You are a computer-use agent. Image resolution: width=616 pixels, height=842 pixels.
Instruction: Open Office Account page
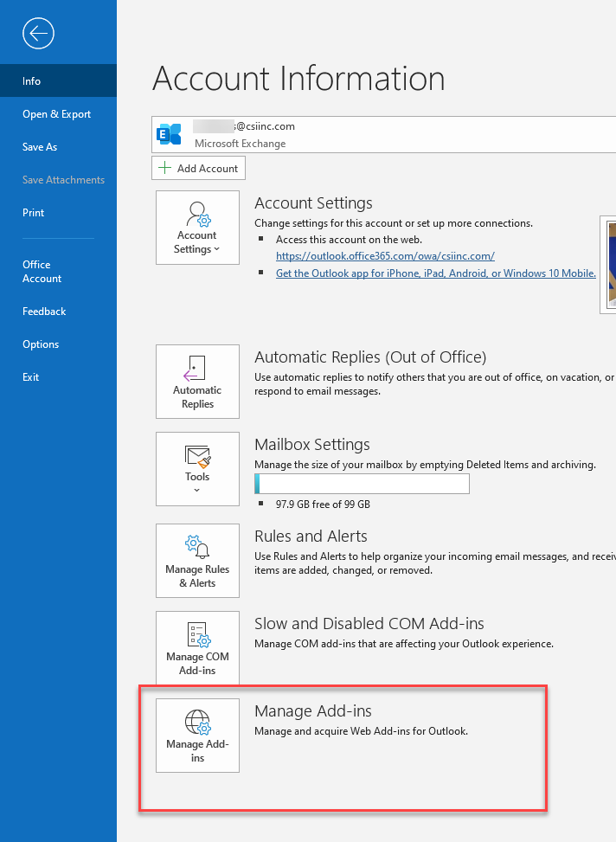(42, 272)
